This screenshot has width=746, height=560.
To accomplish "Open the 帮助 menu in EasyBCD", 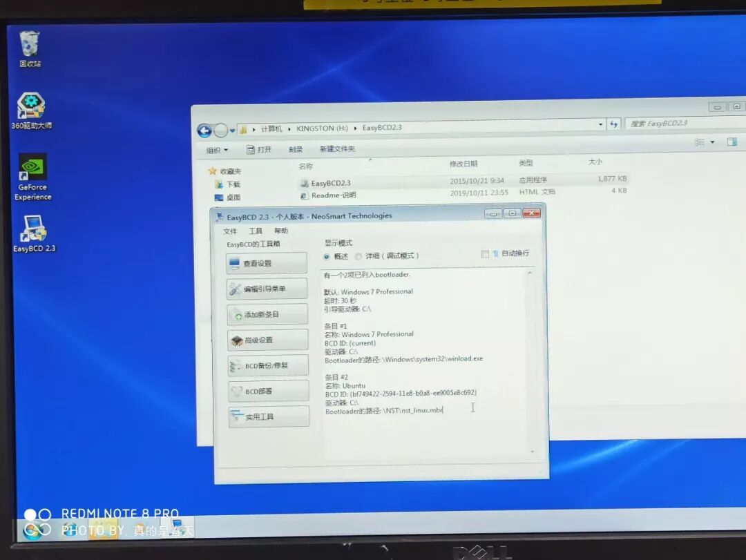I will click(x=280, y=231).
